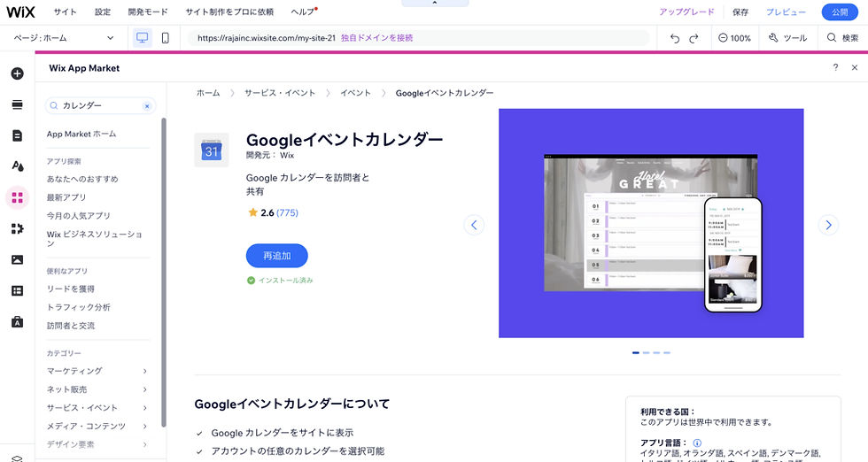Open the CMS table icon in sidebar
Image resolution: width=868 pixels, height=462 pixels.
(17, 290)
